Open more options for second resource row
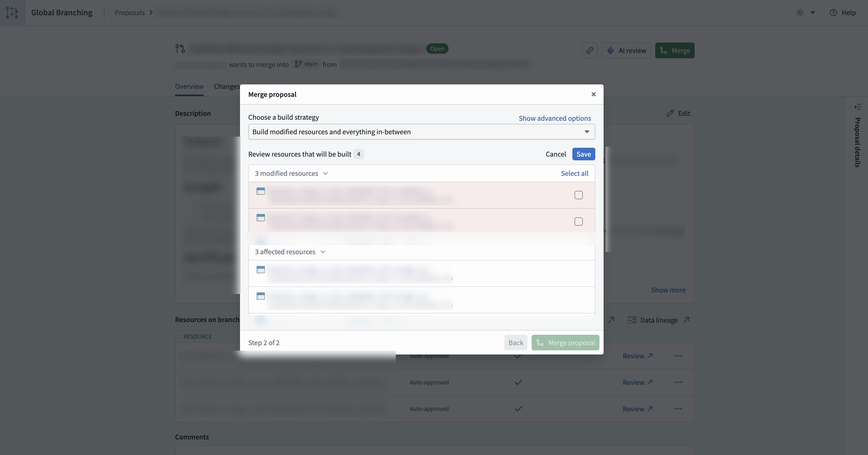This screenshot has height=455, width=868. (678, 382)
